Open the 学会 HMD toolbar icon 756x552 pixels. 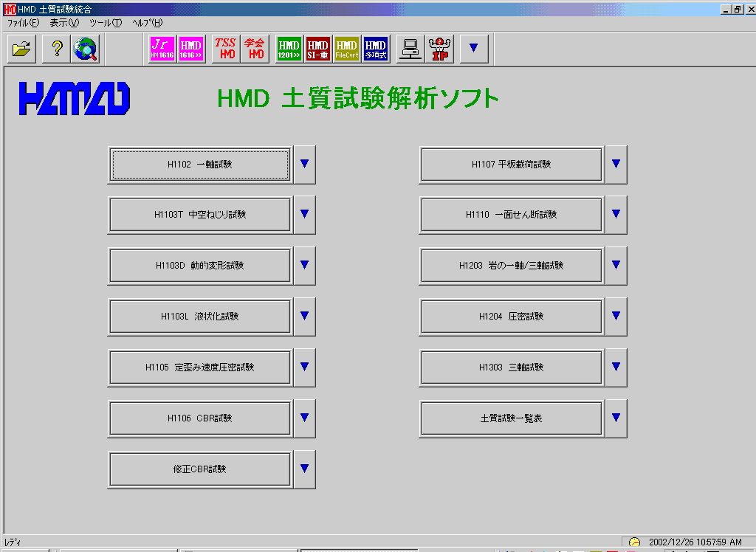coord(254,49)
